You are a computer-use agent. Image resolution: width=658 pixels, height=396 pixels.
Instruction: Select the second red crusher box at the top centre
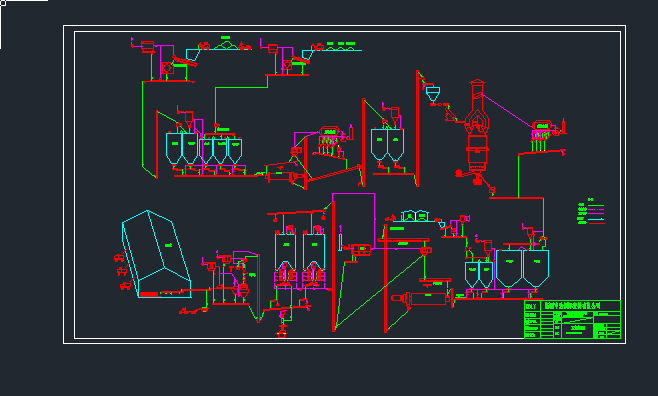click(287, 65)
